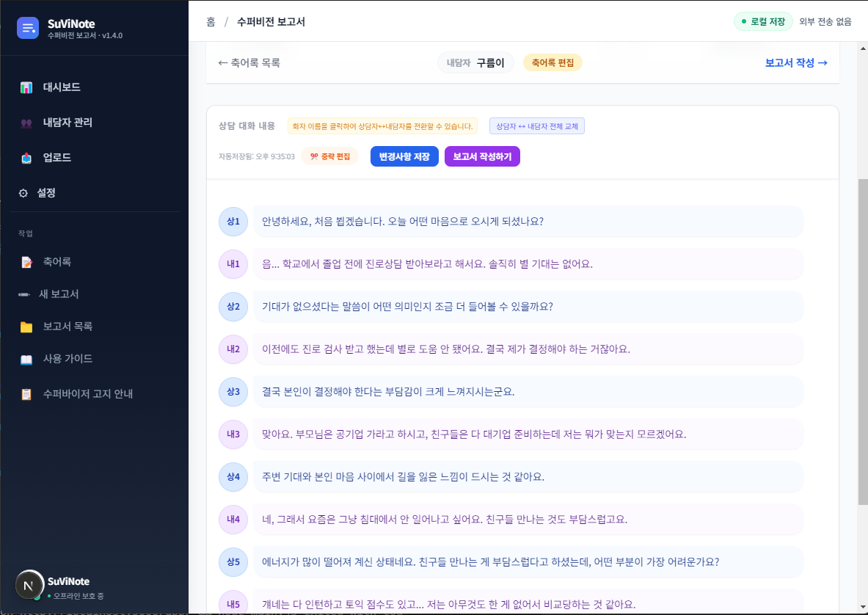The height and width of the screenshot is (615, 868).
Task: Click the 업로드 icon in sidebar
Action: point(28,158)
